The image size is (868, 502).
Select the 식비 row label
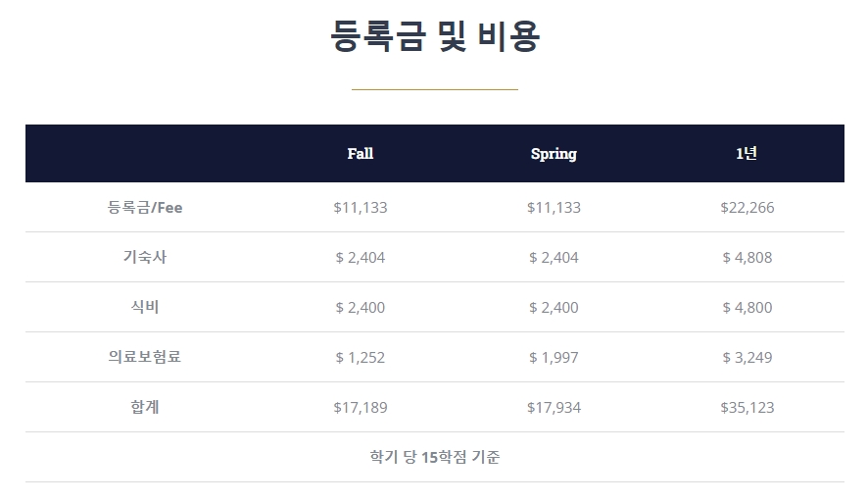[144, 307]
